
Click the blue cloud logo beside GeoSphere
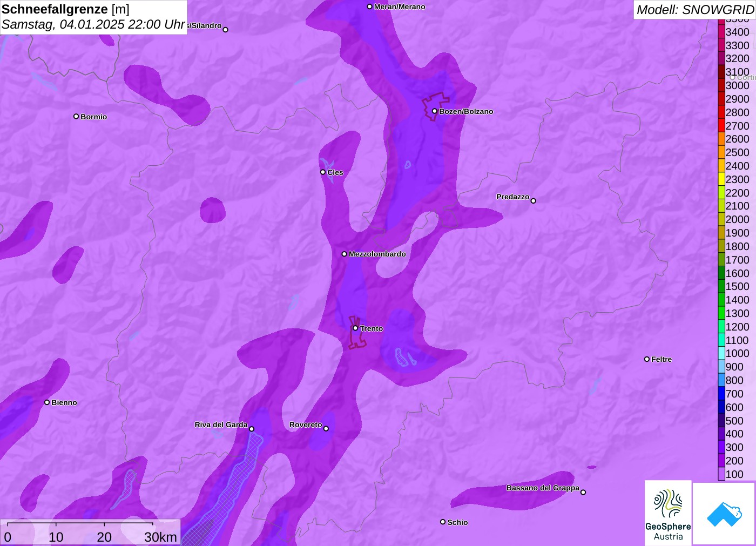click(x=724, y=514)
